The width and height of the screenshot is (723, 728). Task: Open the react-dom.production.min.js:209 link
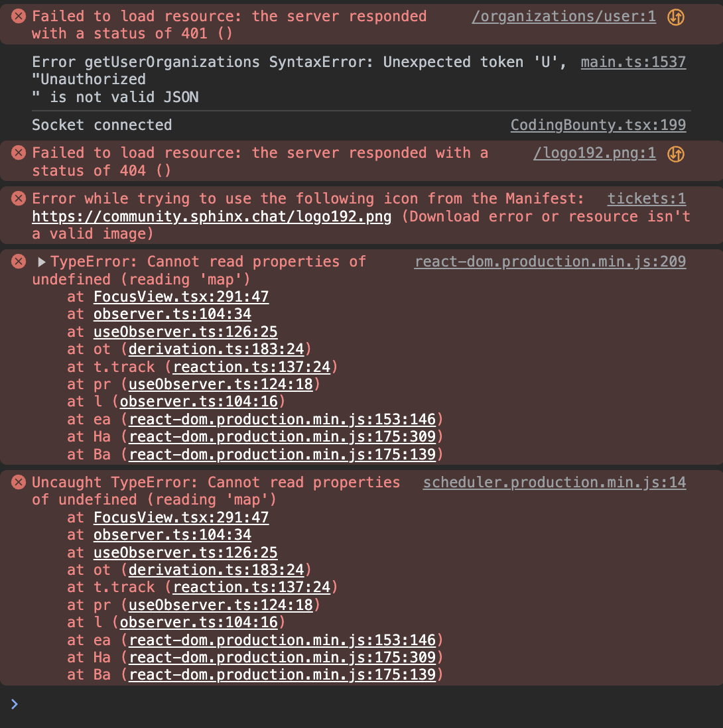tap(550, 261)
